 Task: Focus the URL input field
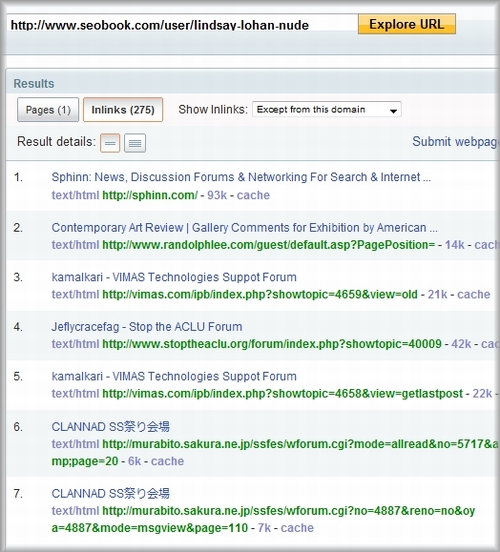[182, 25]
